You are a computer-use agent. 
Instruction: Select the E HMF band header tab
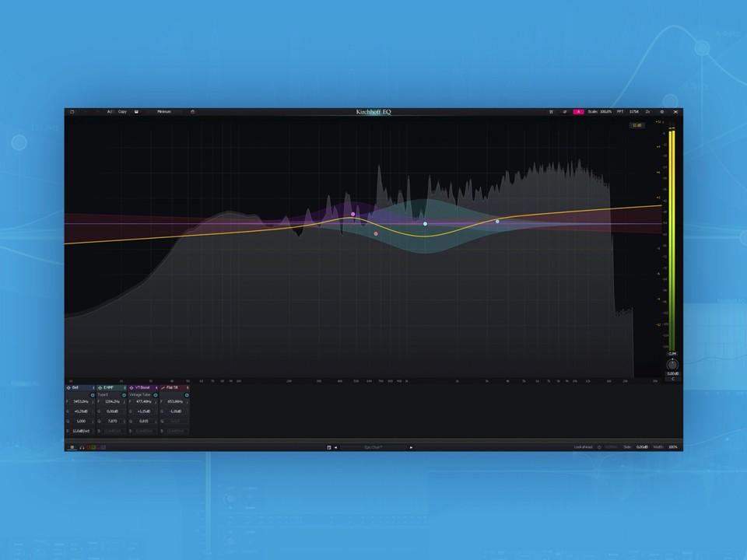(111, 387)
